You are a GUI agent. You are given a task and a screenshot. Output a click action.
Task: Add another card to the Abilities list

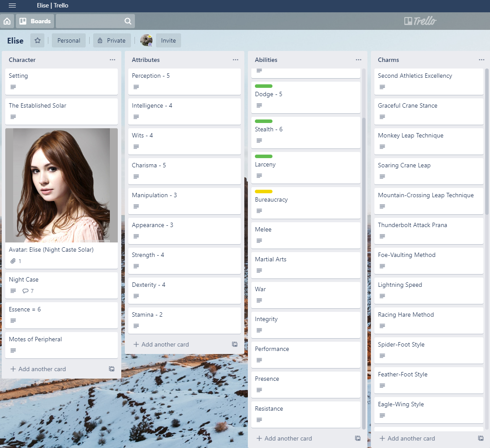point(284,438)
